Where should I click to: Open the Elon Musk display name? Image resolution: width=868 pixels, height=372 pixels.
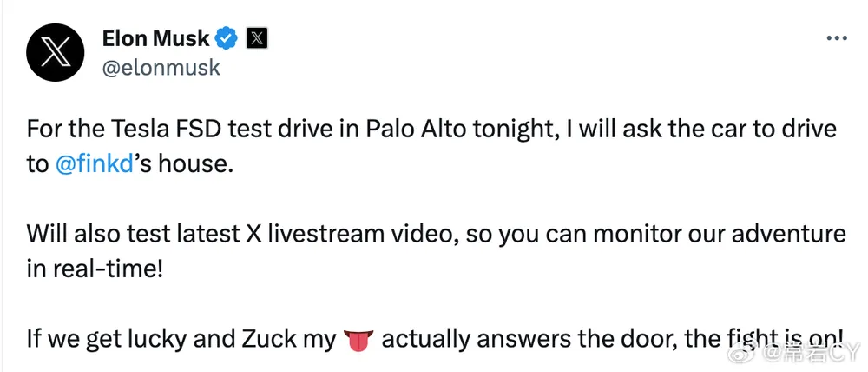(156, 38)
